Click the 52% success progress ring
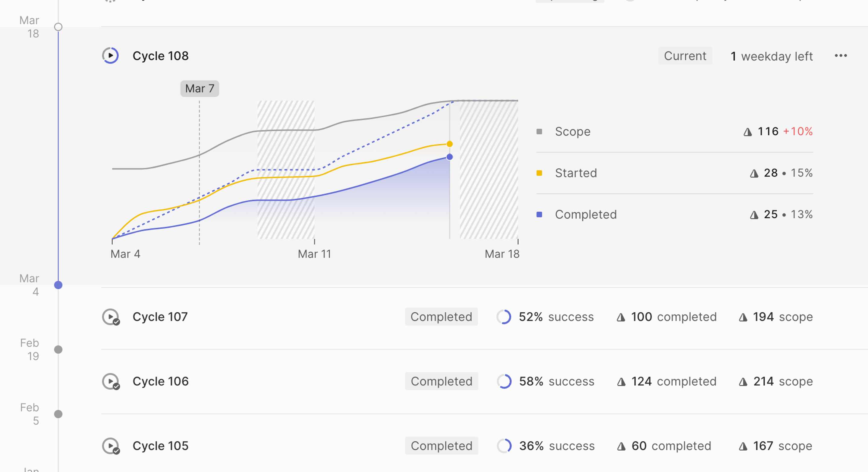Screen dimensions: 868x472 504,317
